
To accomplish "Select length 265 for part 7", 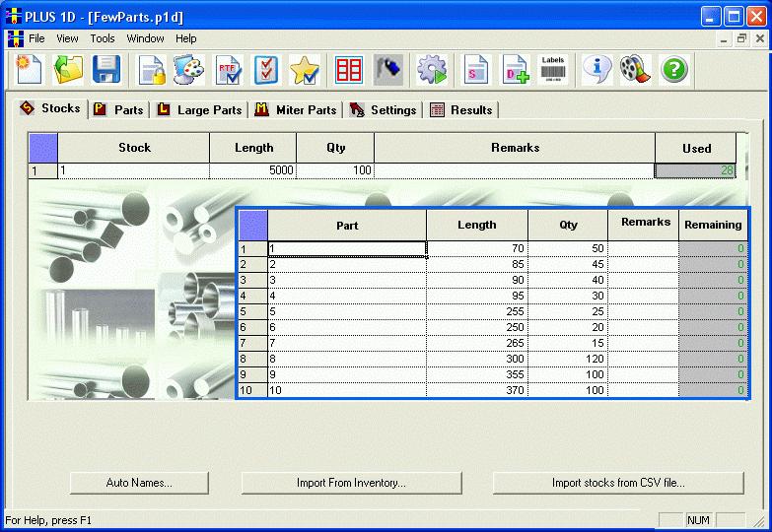I will point(477,343).
